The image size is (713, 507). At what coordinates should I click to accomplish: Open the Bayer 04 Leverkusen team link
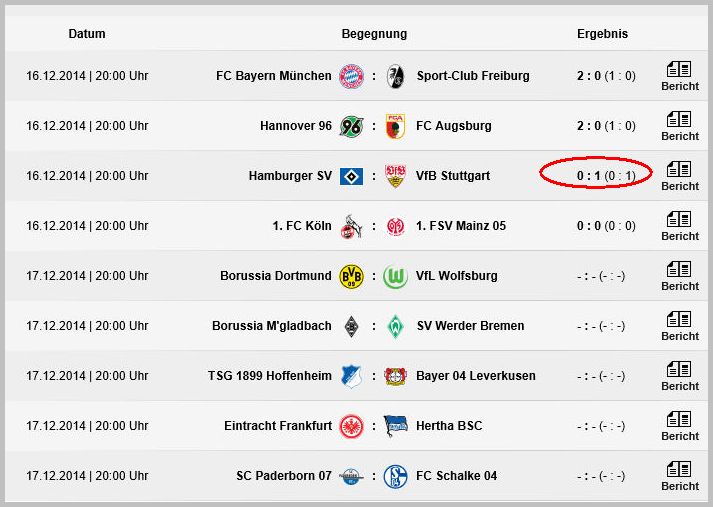[476, 376]
